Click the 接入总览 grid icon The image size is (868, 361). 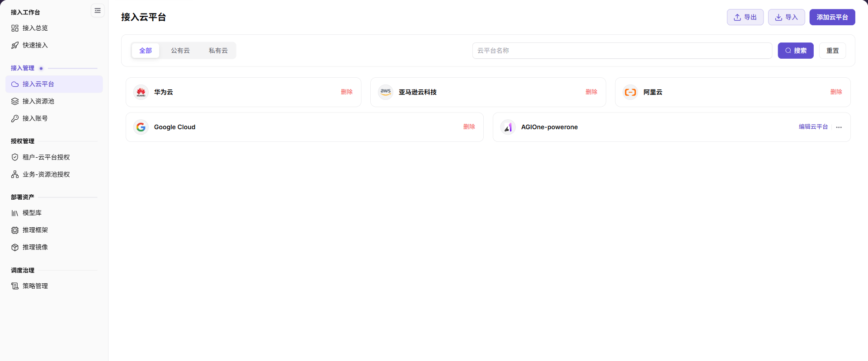(x=15, y=28)
